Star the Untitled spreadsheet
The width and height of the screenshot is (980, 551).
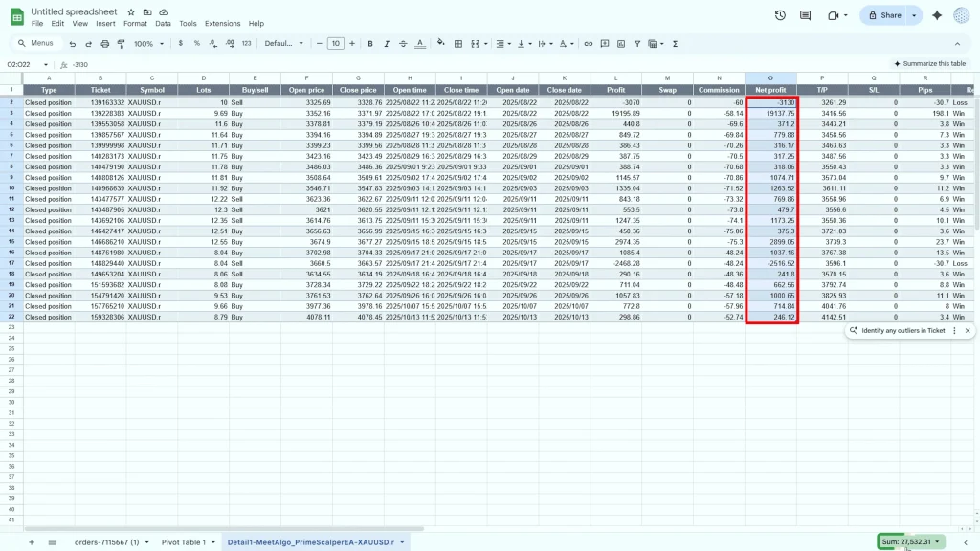click(131, 11)
